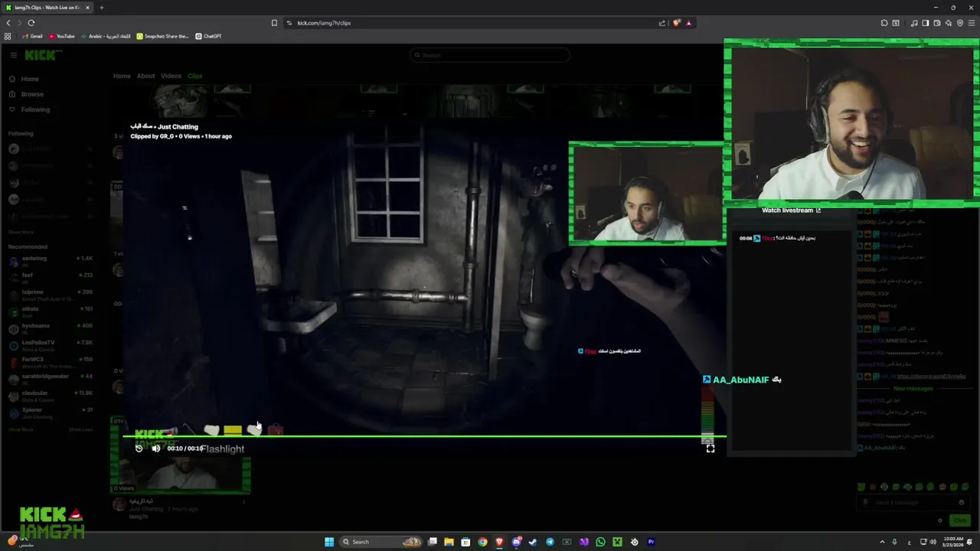Open WhatsApp from taskbar
The image size is (980, 551).
pos(600,542)
